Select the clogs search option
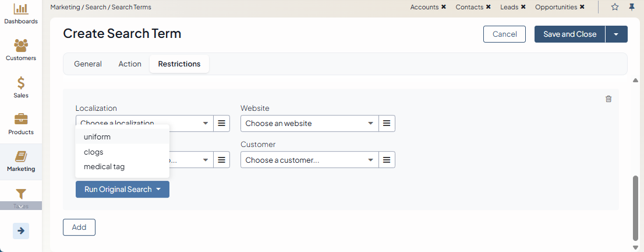 click(94, 152)
